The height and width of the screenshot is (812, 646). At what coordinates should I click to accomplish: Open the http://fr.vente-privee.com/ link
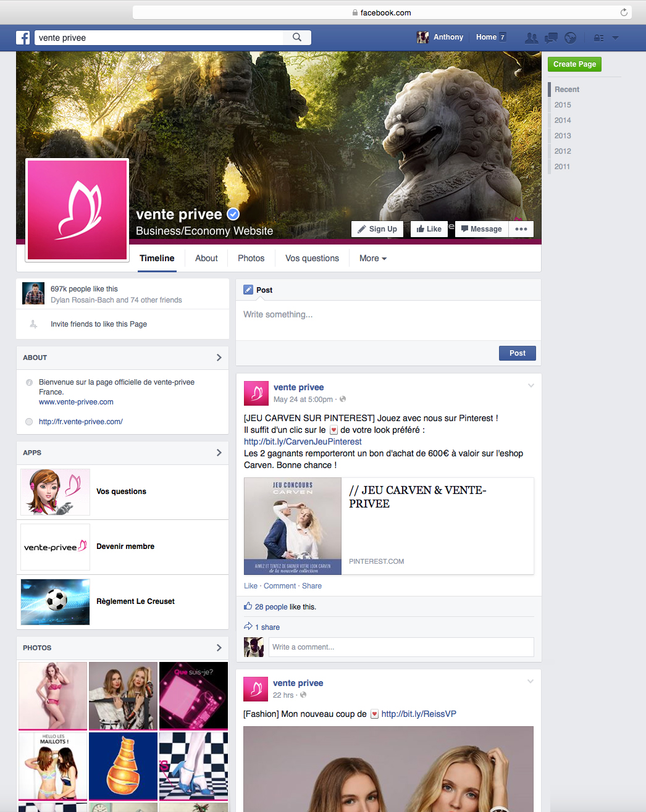pyautogui.click(x=81, y=422)
